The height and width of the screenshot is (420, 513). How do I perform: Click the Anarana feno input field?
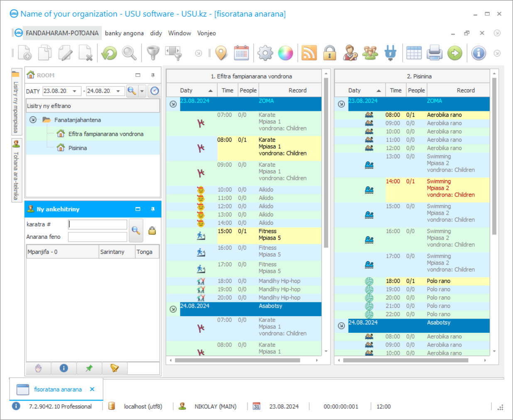(x=98, y=237)
